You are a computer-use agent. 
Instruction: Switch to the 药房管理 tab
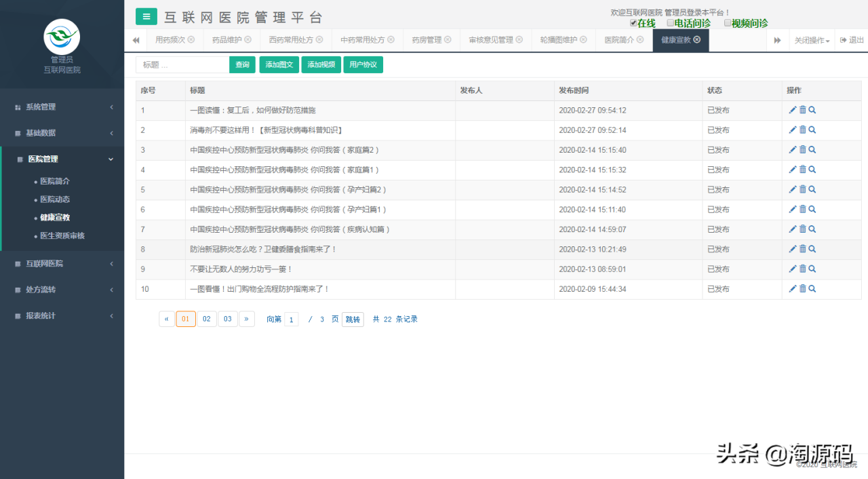coord(431,41)
